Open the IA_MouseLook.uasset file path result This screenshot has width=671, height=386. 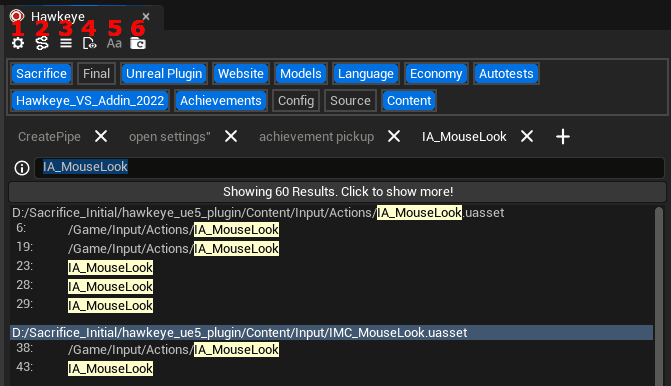(x=258, y=213)
